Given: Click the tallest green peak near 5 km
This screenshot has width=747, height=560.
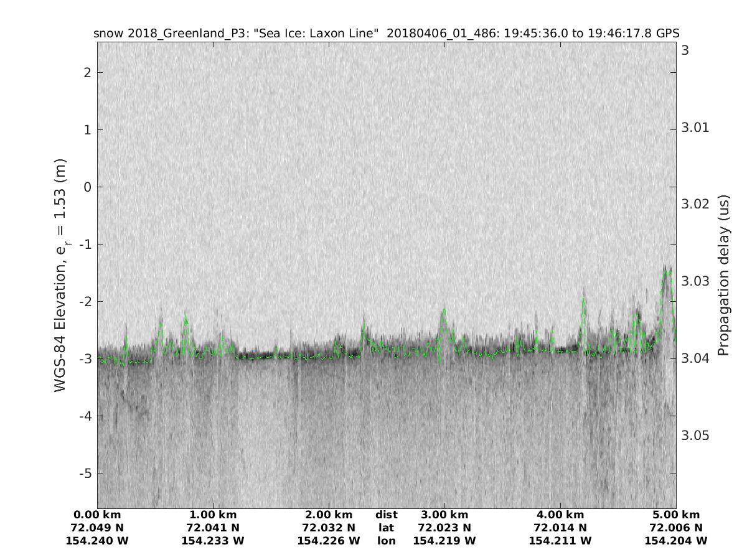Looking at the screenshot, I should pyautogui.click(x=667, y=270).
